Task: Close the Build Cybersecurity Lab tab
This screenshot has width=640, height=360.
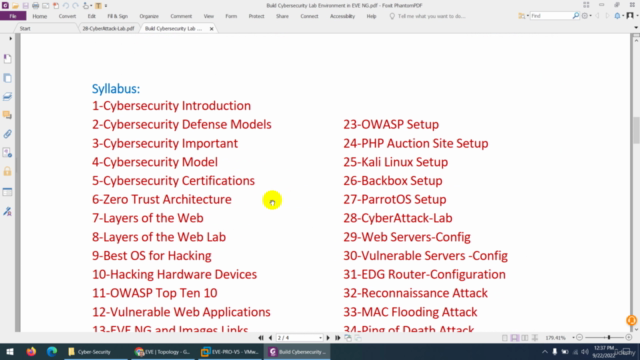Action: (x=211, y=29)
